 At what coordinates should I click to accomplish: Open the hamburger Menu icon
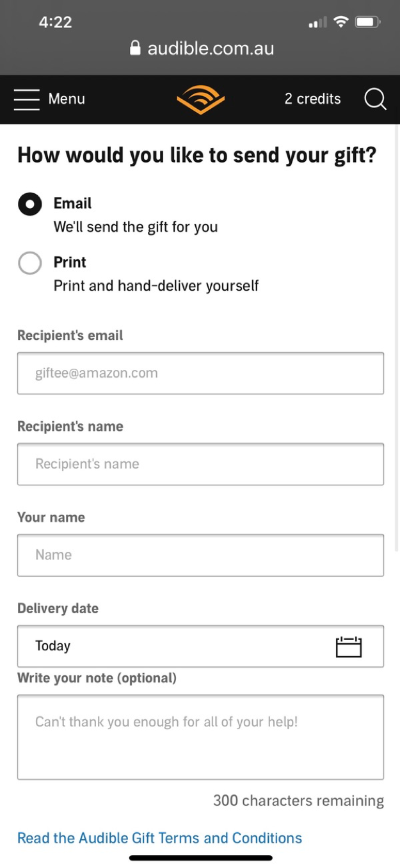point(27,99)
